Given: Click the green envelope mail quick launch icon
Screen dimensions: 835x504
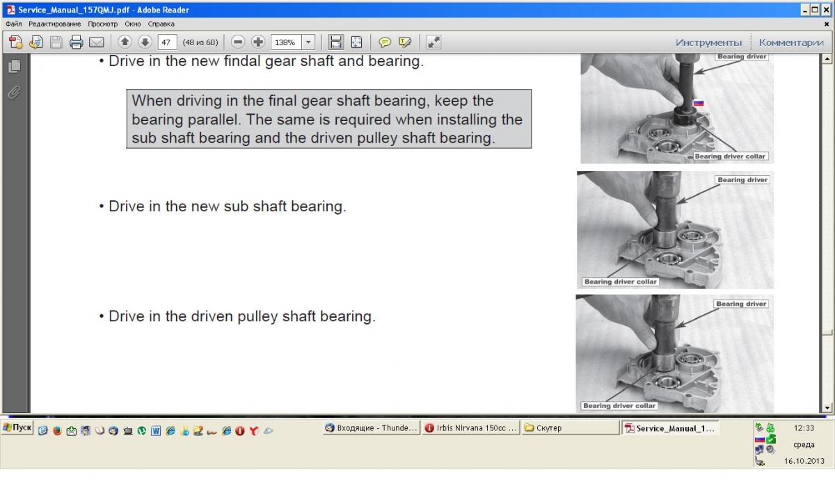Looking at the screenshot, I should [71, 431].
